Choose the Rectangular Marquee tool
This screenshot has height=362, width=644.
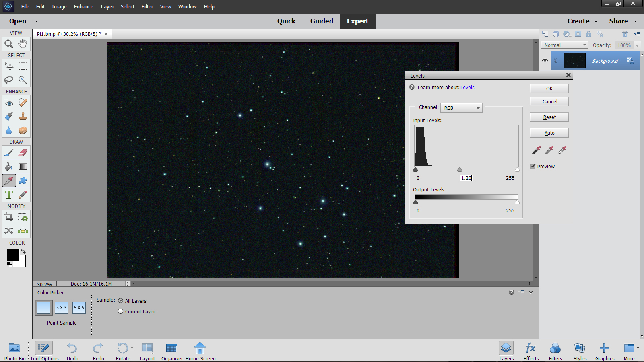[23, 66]
